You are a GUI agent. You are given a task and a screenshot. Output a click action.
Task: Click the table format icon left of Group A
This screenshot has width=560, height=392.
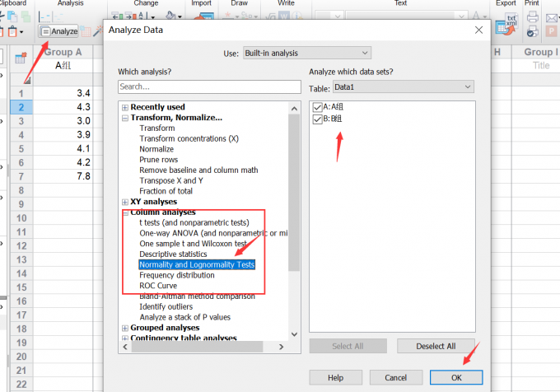click(21, 58)
